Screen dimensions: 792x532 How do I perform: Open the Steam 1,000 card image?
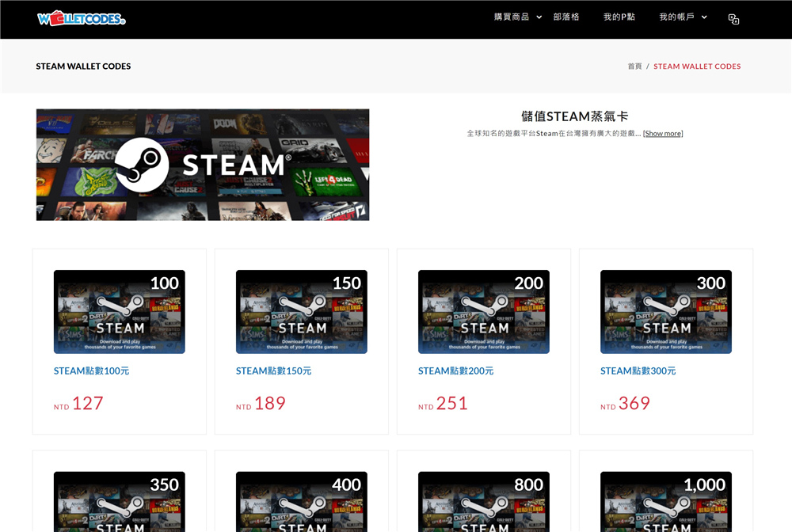(x=666, y=502)
